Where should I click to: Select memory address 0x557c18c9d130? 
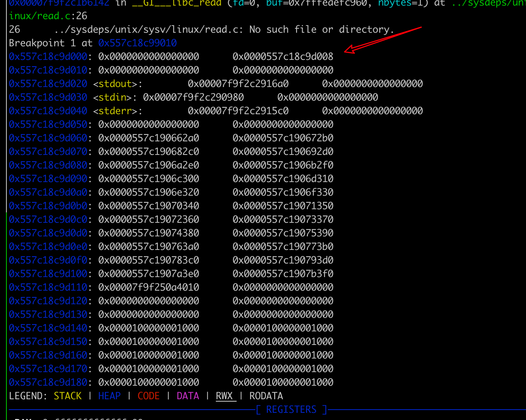(48, 315)
